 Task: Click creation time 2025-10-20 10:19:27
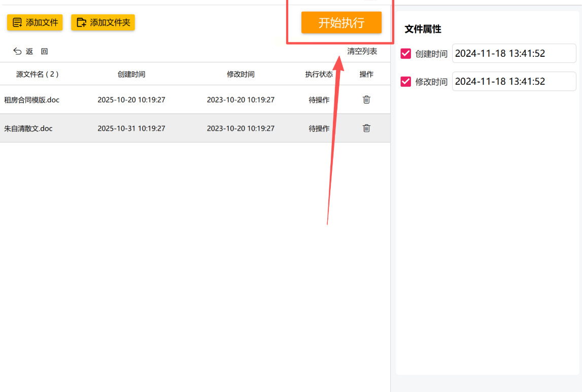coord(131,100)
